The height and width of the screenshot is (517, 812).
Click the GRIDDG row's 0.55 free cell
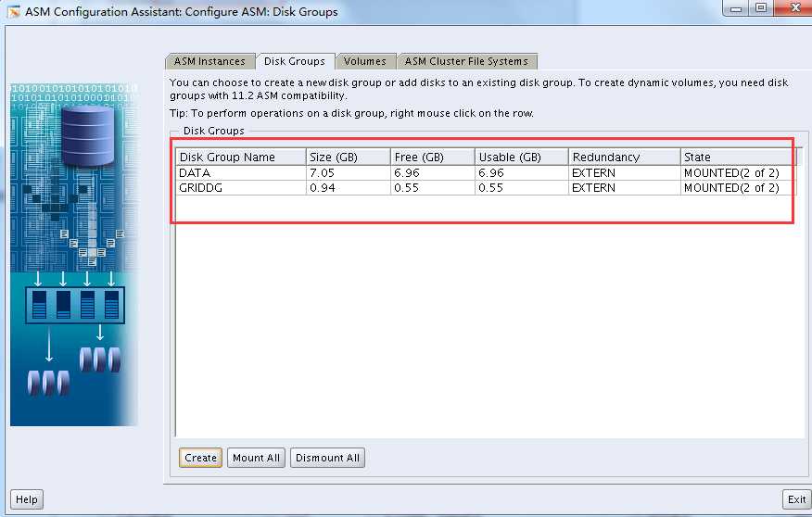pos(433,188)
